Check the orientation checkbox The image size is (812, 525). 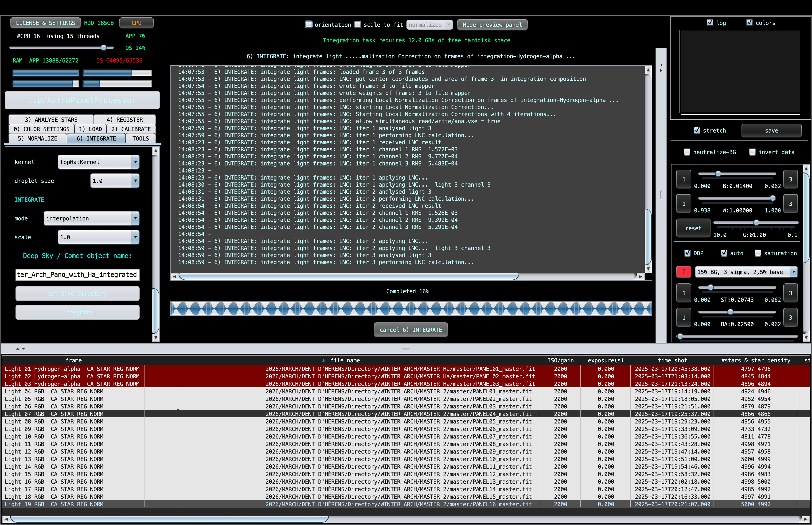(309, 24)
